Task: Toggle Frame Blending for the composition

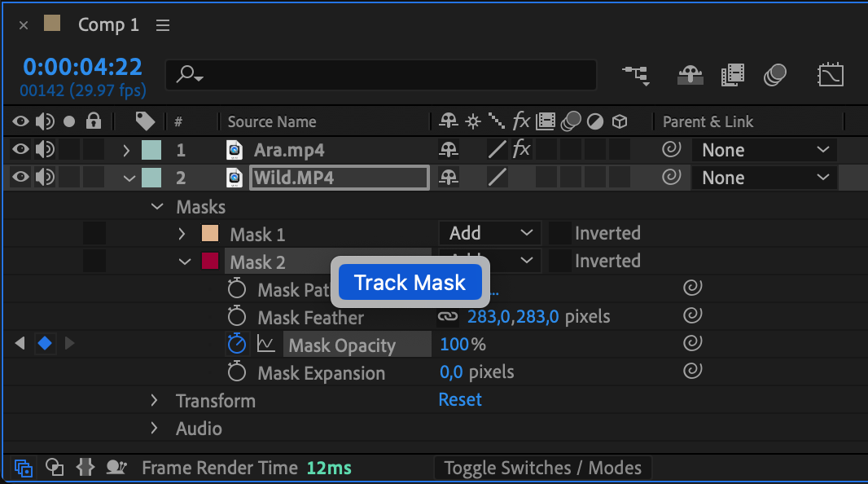Action: pos(733,76)
